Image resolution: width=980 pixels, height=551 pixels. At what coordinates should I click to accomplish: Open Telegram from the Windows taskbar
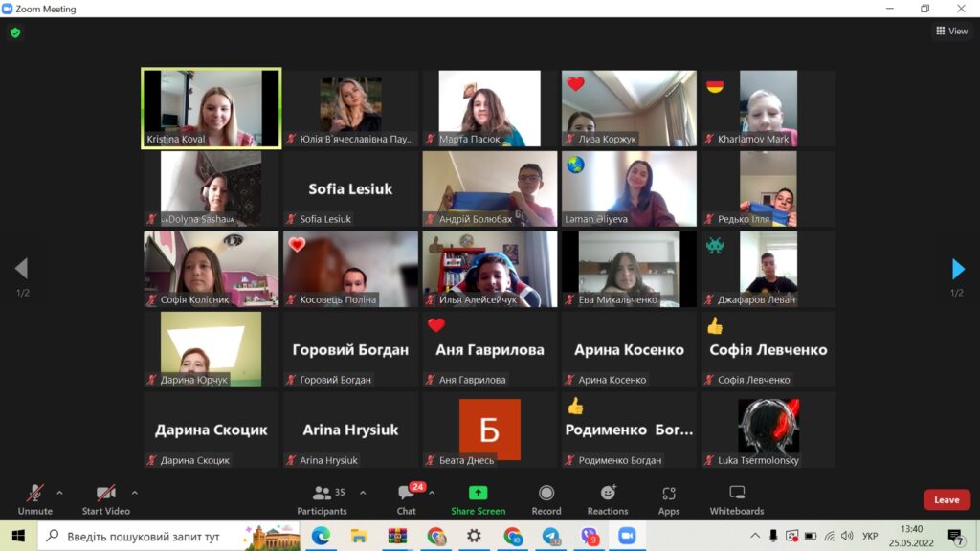point(550,537)
